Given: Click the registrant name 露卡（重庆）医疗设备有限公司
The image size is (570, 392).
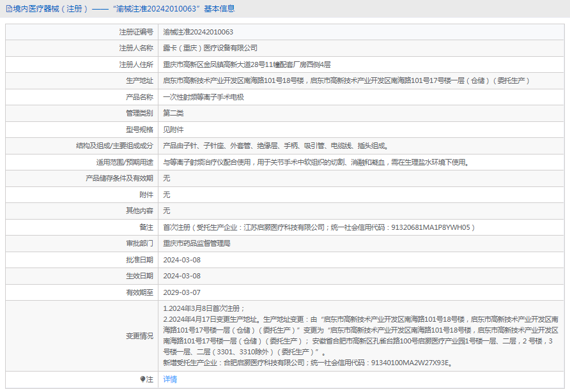Looking at the screenshot, I should 210,48.
